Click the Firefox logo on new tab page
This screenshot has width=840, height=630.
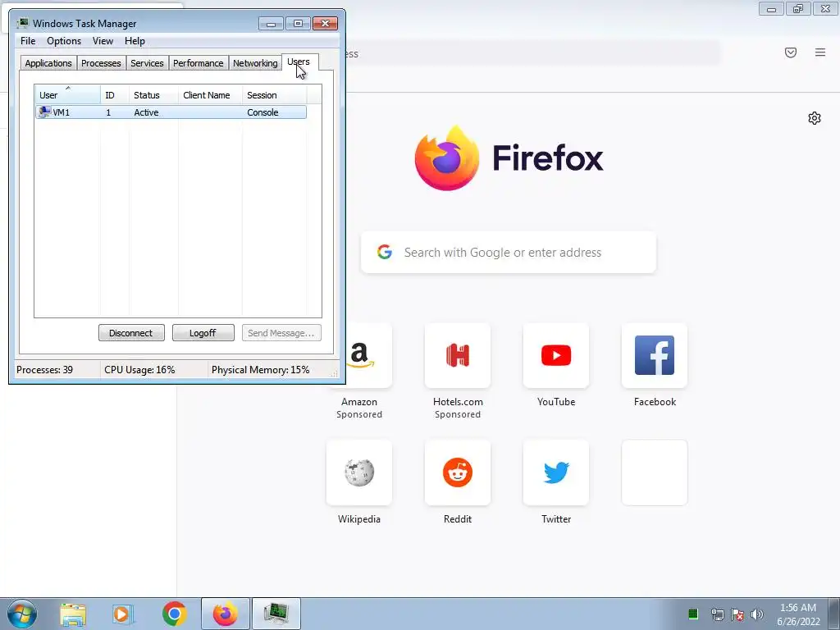pyautogui.click(x=447, y=158)
